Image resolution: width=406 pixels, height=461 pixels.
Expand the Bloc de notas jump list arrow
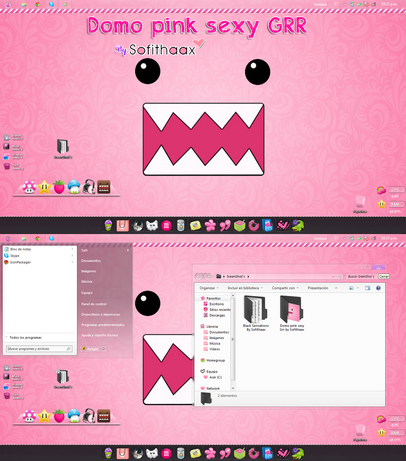[72, 249]
